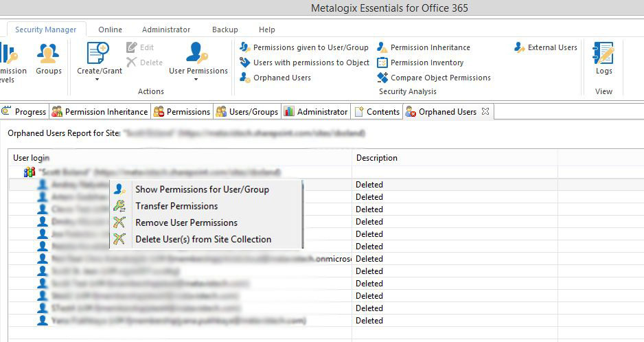This screenshot has height=342, width=644.
Task: Expand the Create/Grant dropdown arrow
Action: 97,80
